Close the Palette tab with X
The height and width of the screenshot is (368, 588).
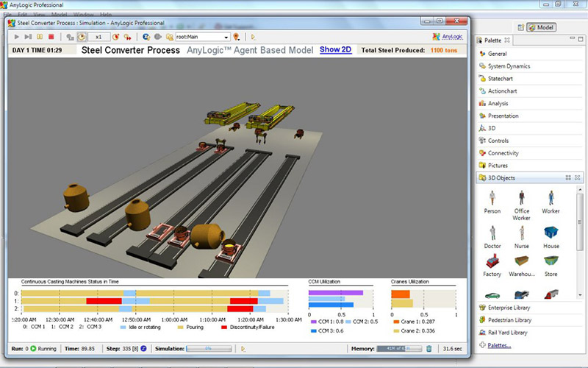click(507, 40)
